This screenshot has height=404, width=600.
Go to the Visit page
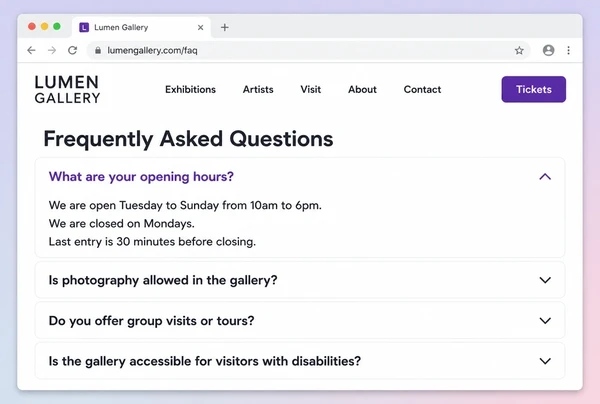pyautogui.click(x=310, y=90)
